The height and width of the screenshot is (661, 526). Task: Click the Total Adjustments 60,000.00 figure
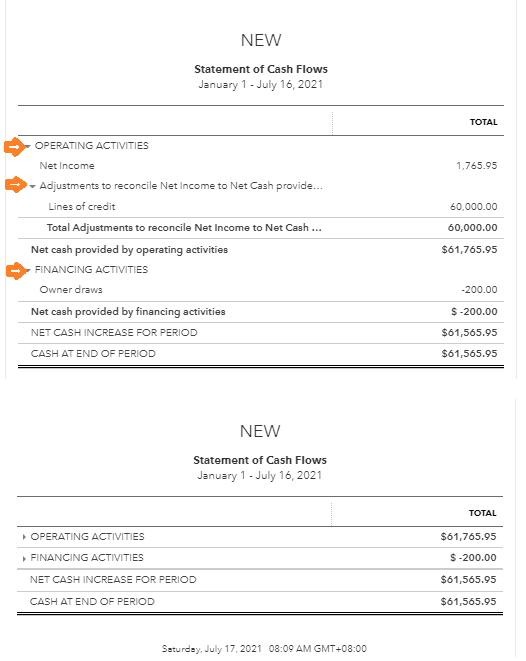[x=472, y=228]
